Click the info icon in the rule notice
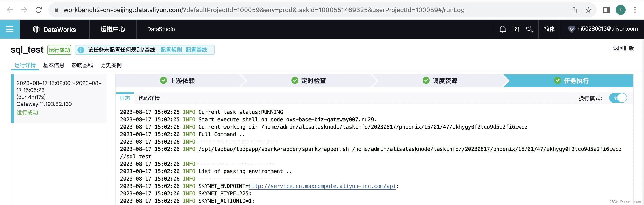 point(81,50)
